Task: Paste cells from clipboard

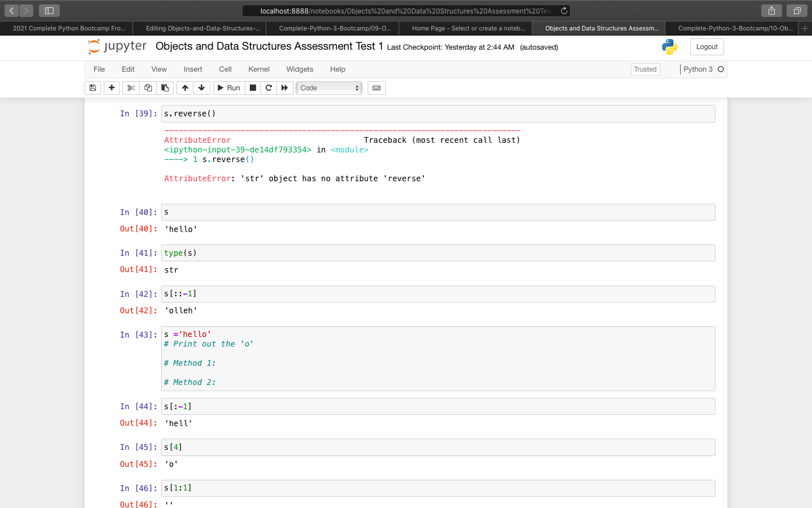Action: (x=164, y=88)
